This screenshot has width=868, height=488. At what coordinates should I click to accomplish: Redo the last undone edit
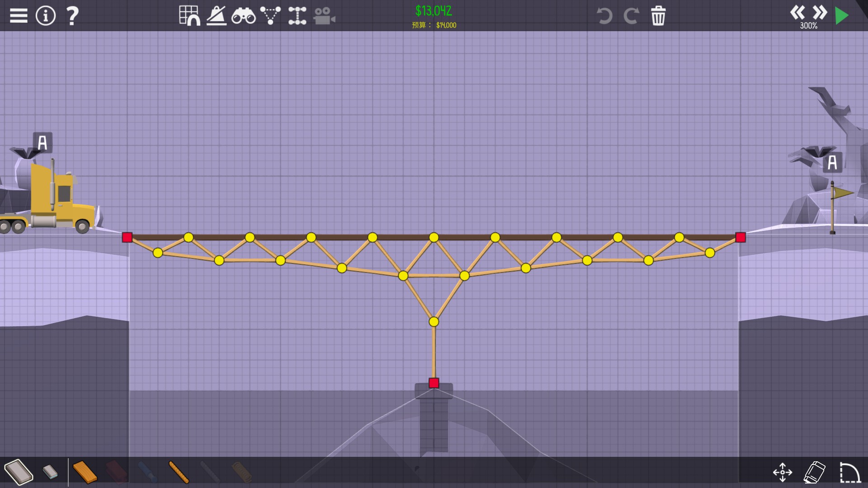631,16
